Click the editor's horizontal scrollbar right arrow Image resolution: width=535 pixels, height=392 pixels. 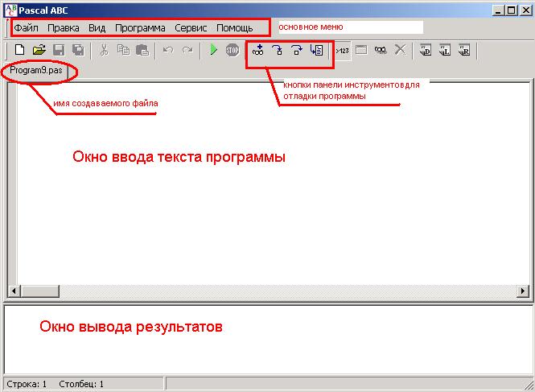tap(523, 291)
